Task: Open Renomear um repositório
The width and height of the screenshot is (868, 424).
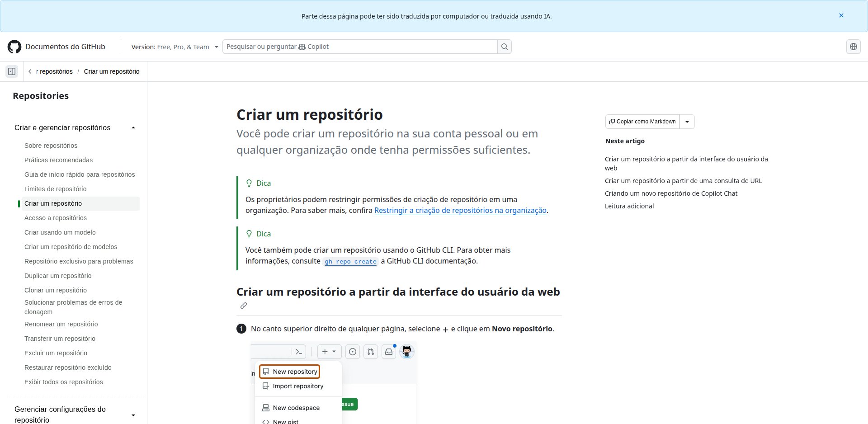Action: pos(61,324)
